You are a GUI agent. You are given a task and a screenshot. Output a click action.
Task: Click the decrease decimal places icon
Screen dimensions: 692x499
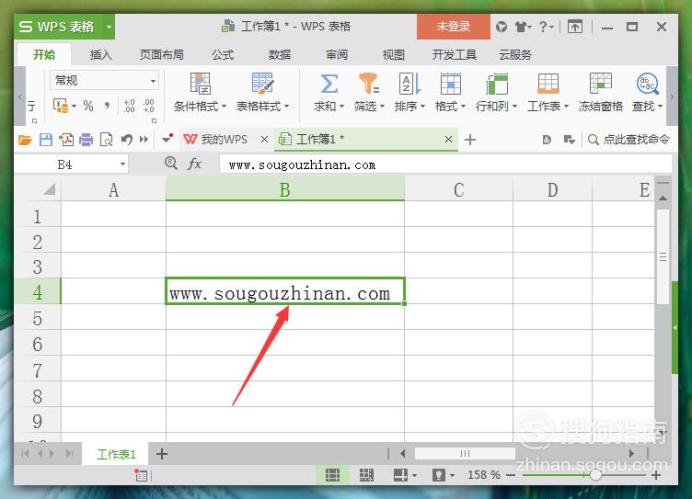tap(149, 106)
